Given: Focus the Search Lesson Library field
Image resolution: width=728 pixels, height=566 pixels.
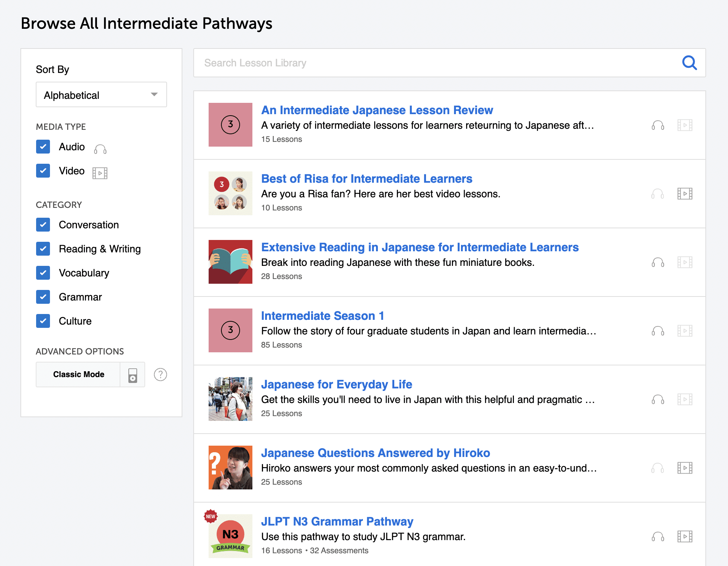Looking at the screenshot, I should 438,63.
